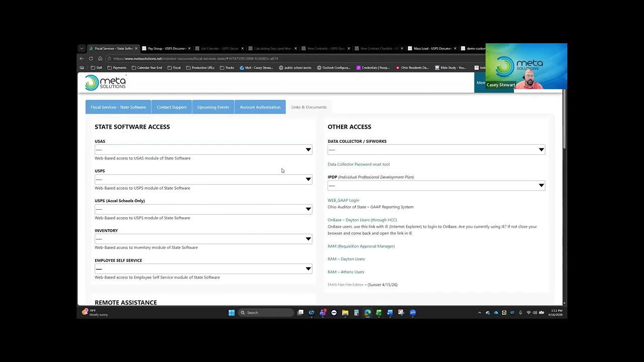Viewport: 644px width, 362px height.
Task: Click the Windows taskbar Search box
Action: (266, 313)
